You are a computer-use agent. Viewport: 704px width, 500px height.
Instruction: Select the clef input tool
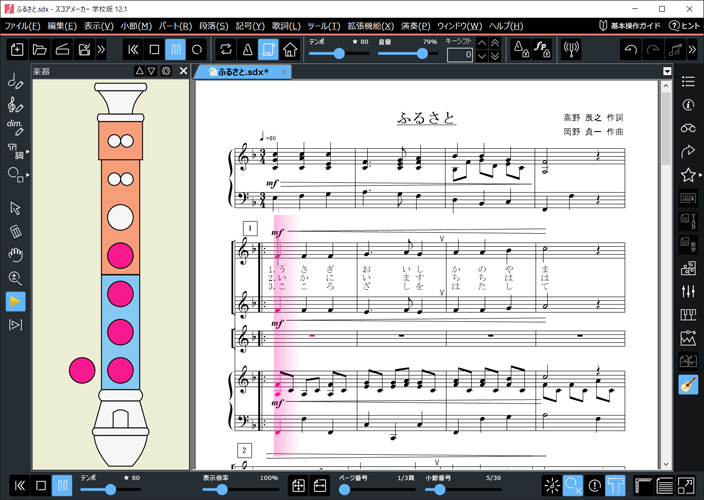[x=15, y=105]
